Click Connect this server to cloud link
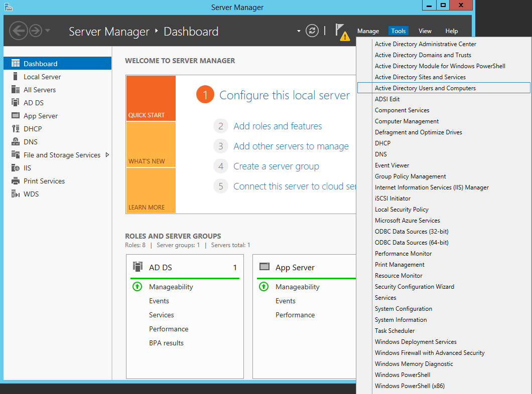This screenshot has width=532, height=394. [294, 186]
